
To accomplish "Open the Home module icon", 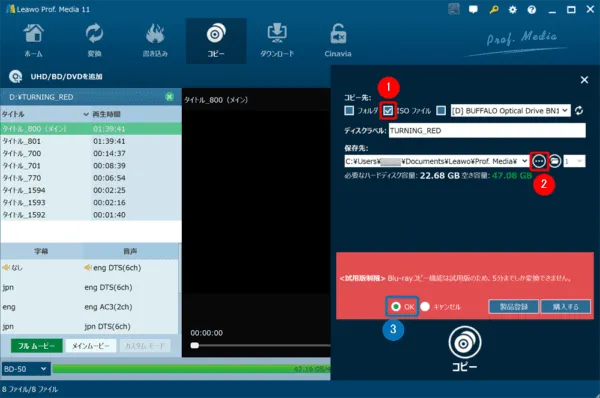I will coord(34,33).
